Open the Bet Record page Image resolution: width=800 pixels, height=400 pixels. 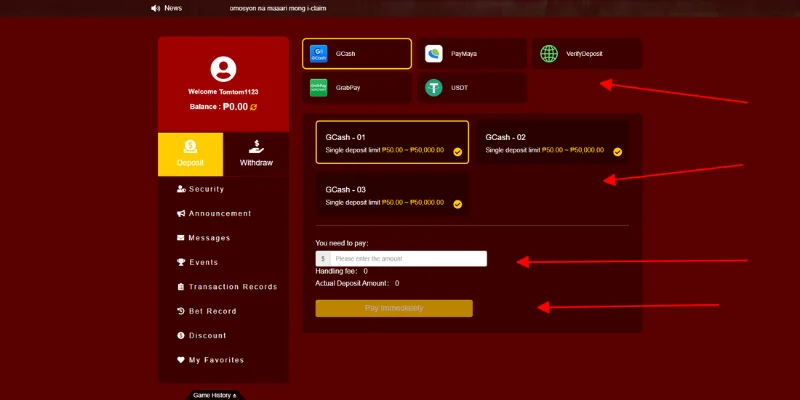223,311
